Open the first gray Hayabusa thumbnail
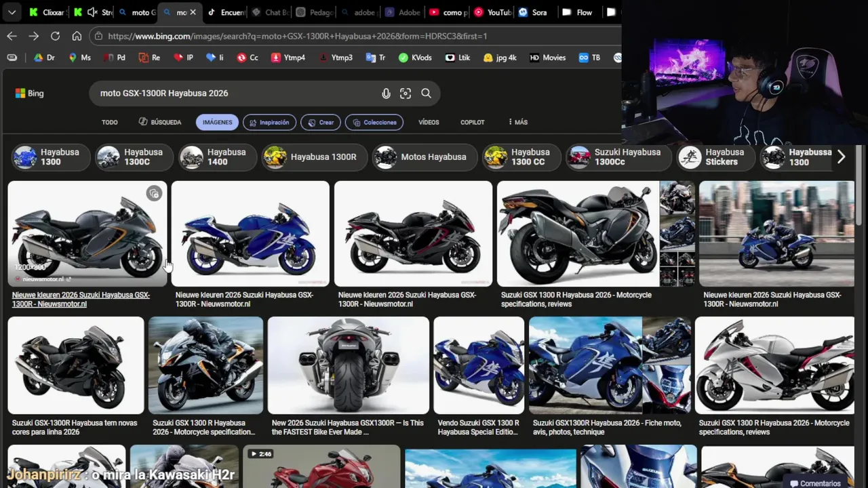868x488 pixels. [x=87, y=234]
